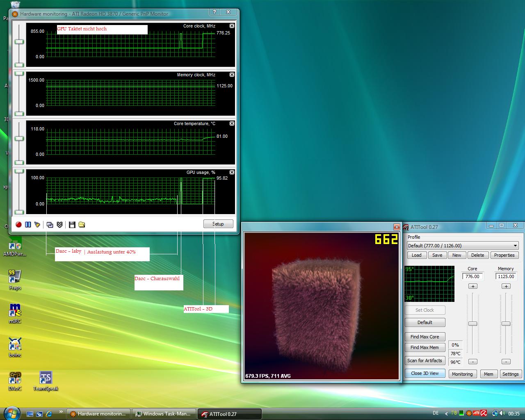This screenshot has width=525, height=420.
Task: Close the Core clock graph panel
Action: click(232, 26)
